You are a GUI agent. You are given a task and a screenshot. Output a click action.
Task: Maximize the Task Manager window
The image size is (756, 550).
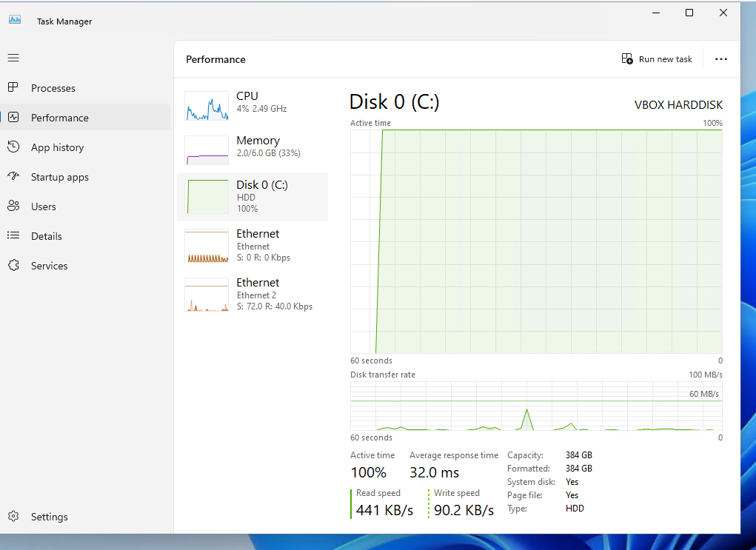pos(689,13)
